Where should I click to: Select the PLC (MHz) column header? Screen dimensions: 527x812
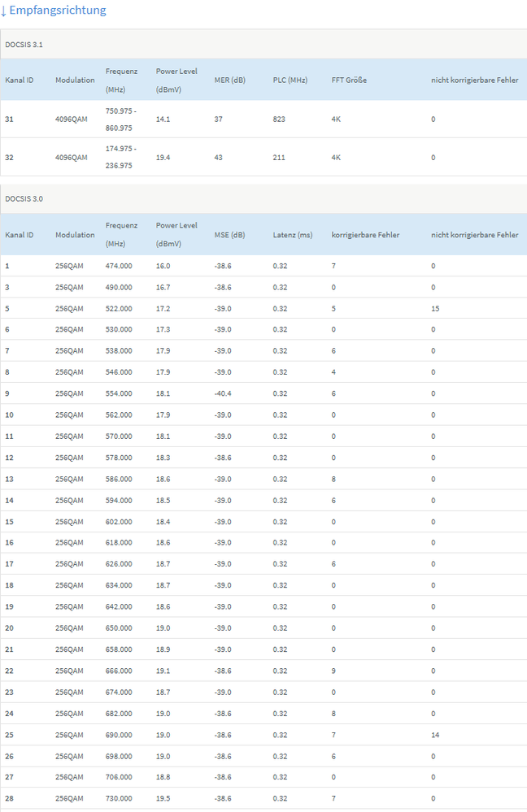pyautogui.click(x=291, y=80)
